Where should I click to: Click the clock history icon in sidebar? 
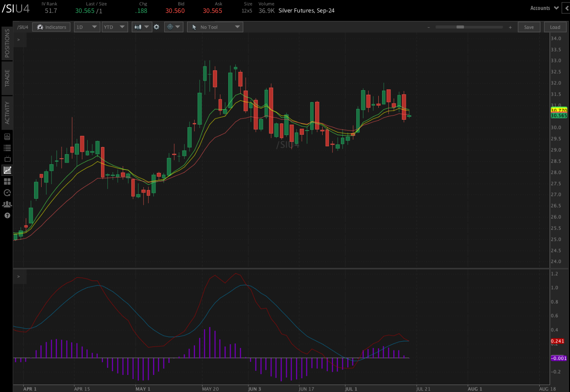(7, 193)
